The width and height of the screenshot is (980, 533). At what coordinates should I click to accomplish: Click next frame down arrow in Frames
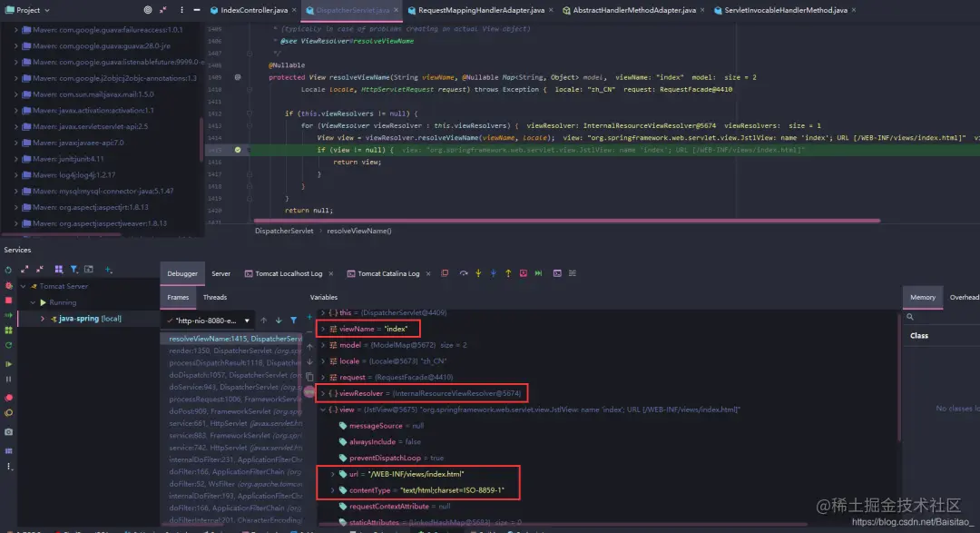point(279,321)
